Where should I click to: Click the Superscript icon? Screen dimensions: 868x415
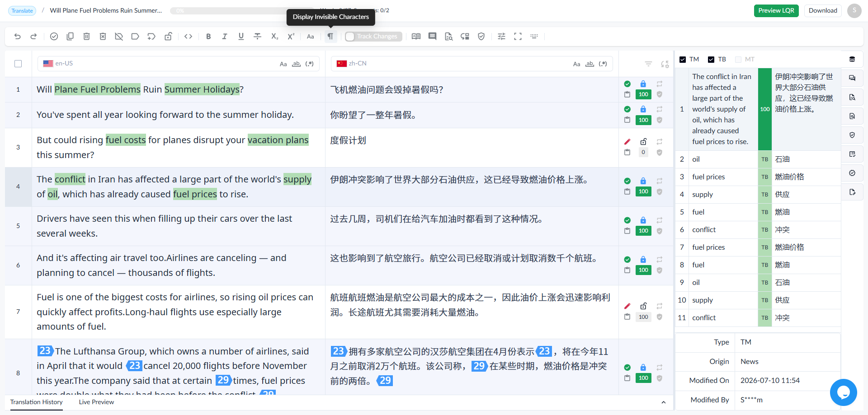291,37
